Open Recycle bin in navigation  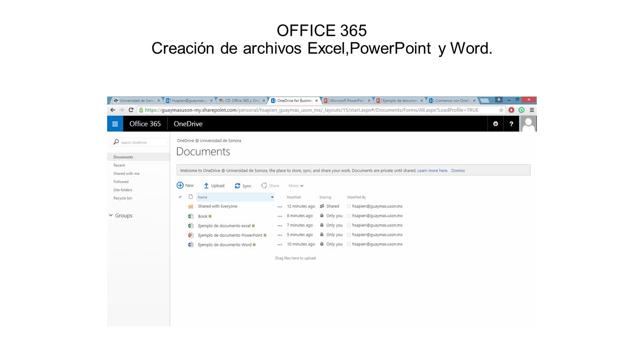123,198
